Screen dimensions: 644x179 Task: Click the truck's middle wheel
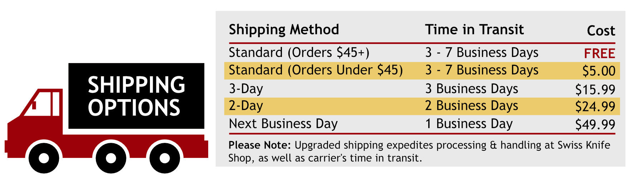[111, 158]
